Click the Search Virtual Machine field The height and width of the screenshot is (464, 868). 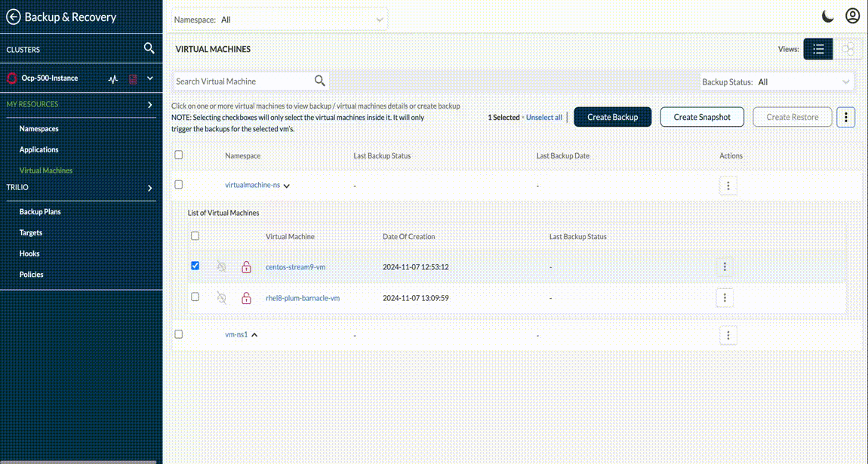pyautogui.click(x=243, y=81)
